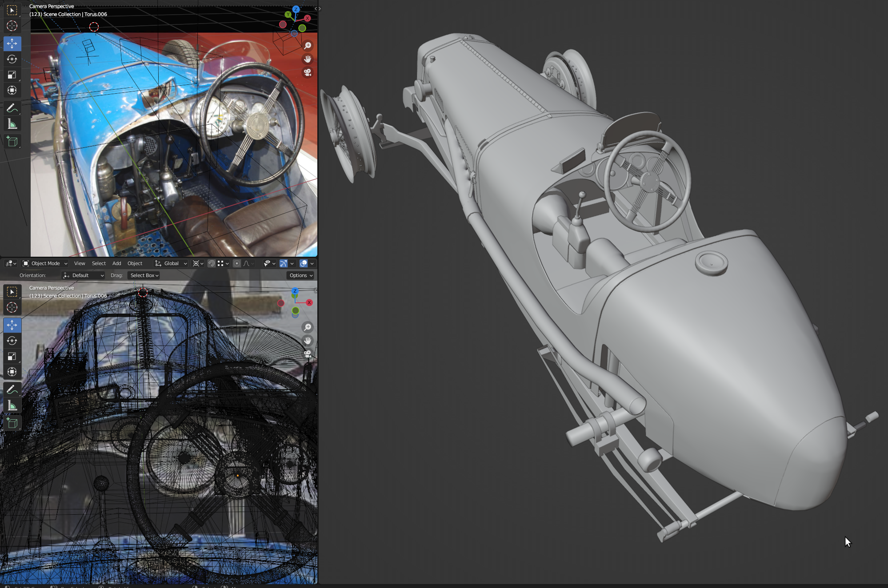Open the Object Mode dropdown
Viewport: 888px width, 588px height.
[x=45, y=263]
